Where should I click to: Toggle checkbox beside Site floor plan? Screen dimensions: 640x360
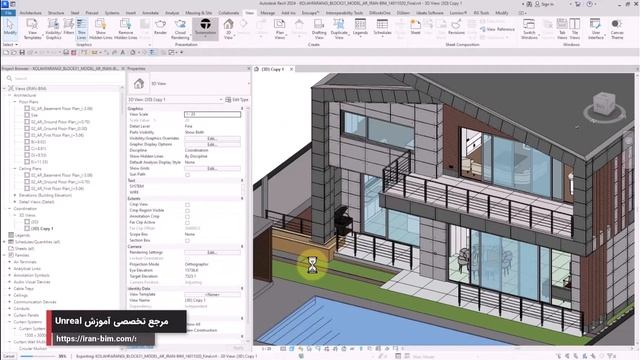coord(27,115)
